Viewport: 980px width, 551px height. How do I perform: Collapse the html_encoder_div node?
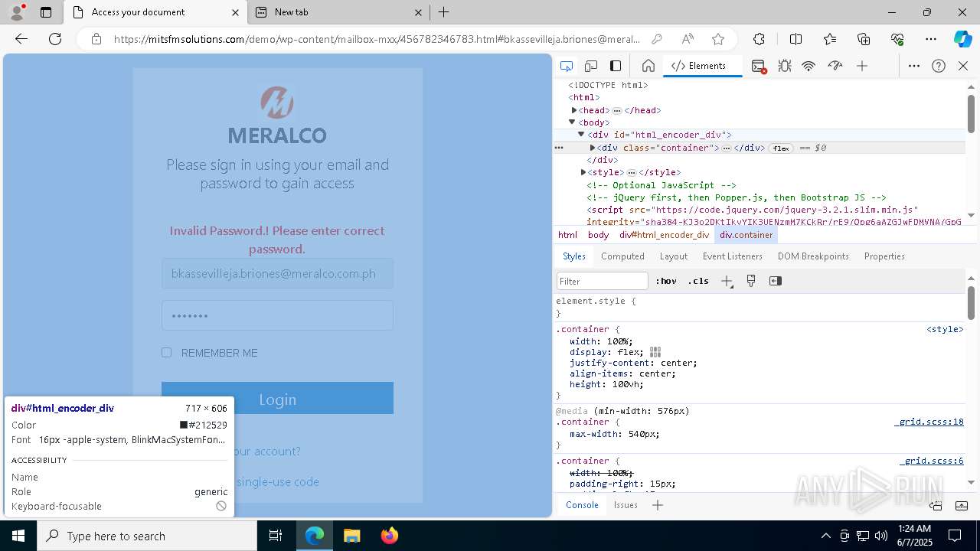point(581,135)
